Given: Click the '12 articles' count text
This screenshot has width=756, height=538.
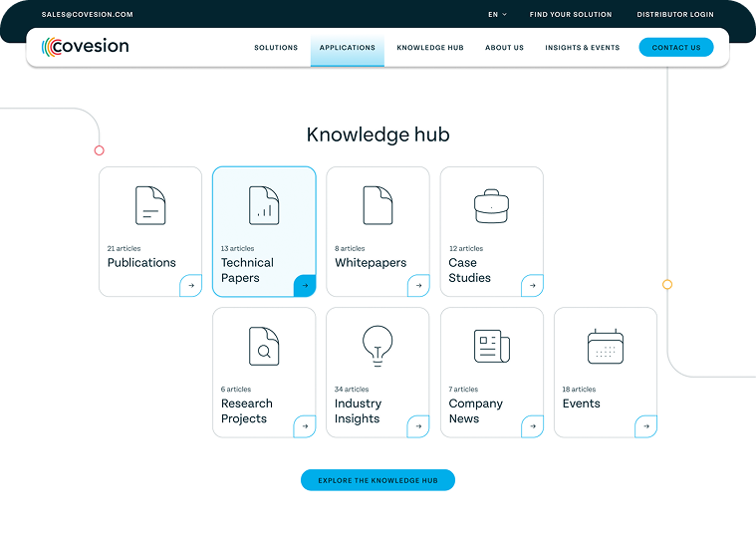Looking at the screenshot, I should point(466,248).
